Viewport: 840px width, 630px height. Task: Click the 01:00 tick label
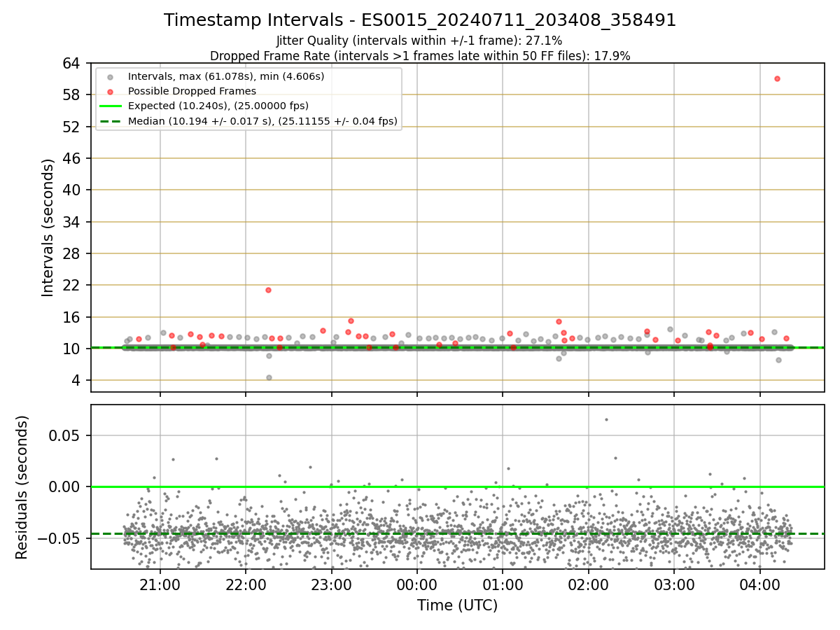[503, 584]
